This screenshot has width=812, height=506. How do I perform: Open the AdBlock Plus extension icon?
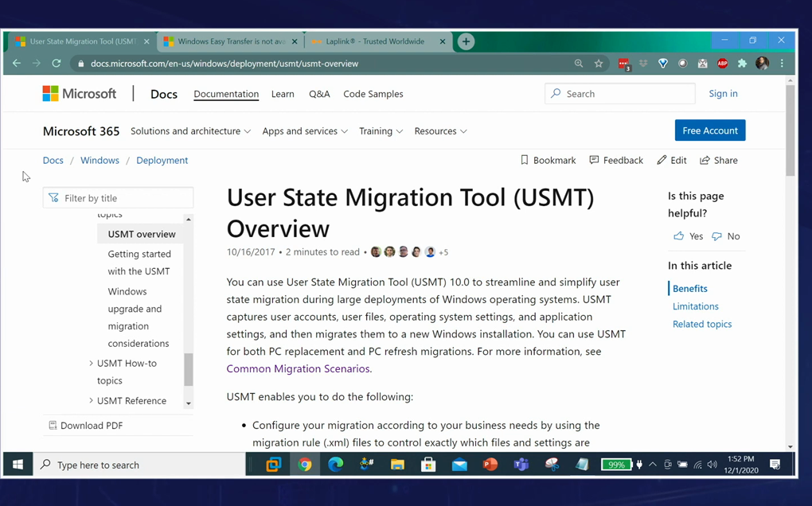722,64
